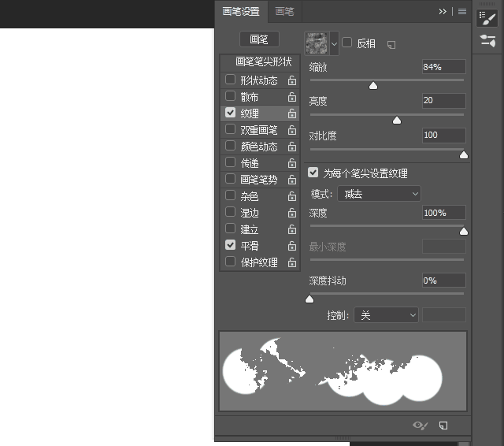This screenshot has height=446, width=504.
Task: Check the 反相 invert checkbox
Action: point(346,43)
